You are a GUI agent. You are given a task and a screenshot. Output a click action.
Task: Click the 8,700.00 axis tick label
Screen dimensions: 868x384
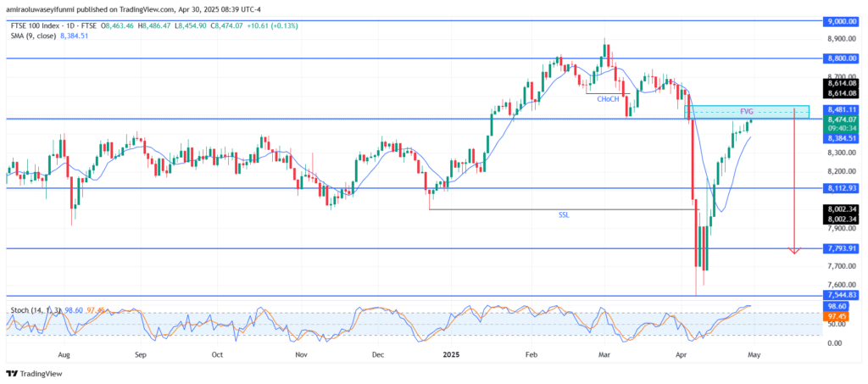click(x=843, y=76)
